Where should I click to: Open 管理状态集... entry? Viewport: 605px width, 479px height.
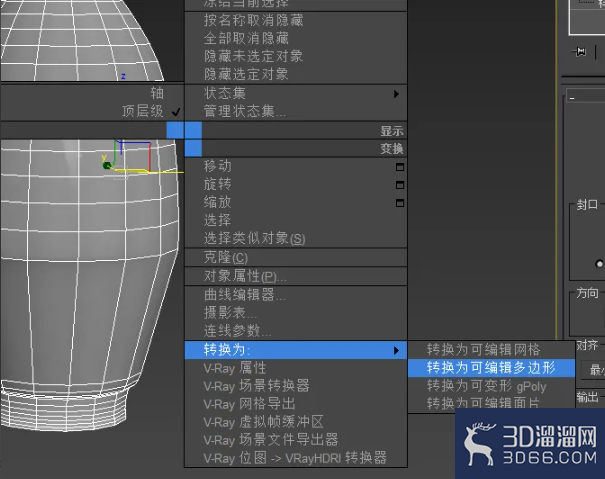point(245,112)
